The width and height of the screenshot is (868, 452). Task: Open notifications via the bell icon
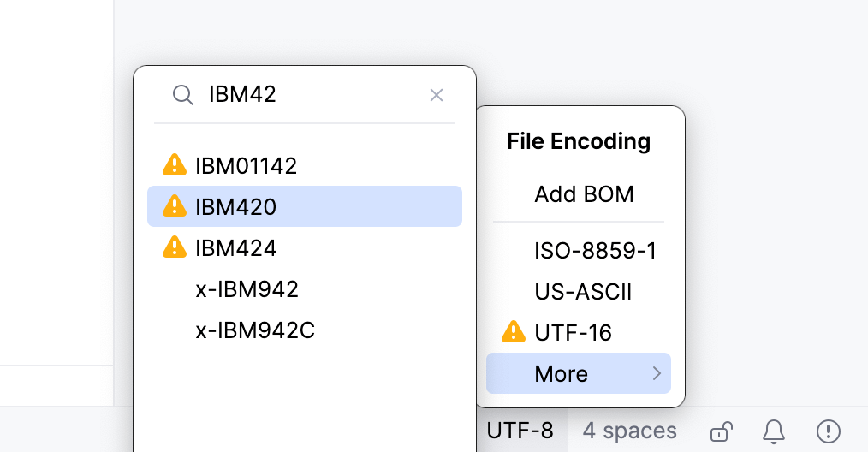(774, 431)
